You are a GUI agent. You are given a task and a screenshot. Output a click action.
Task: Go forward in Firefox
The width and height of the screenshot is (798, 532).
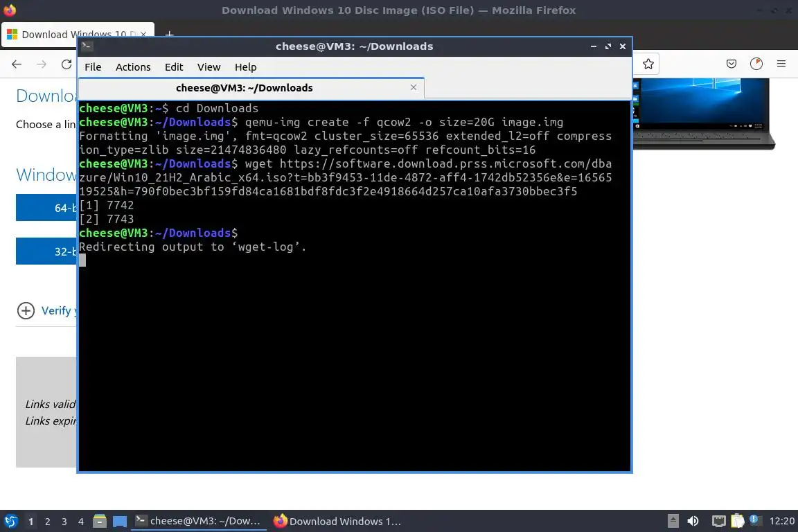[42, 64]
